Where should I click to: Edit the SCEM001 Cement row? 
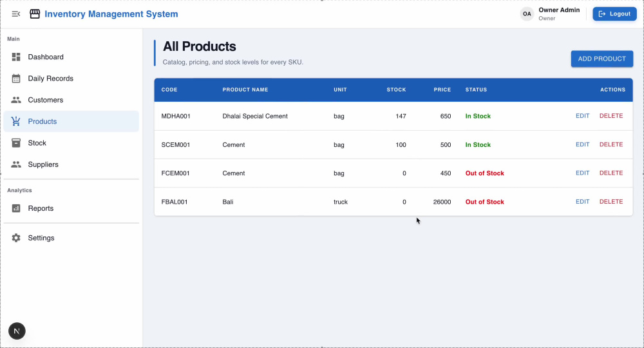[x=582, y=144]
